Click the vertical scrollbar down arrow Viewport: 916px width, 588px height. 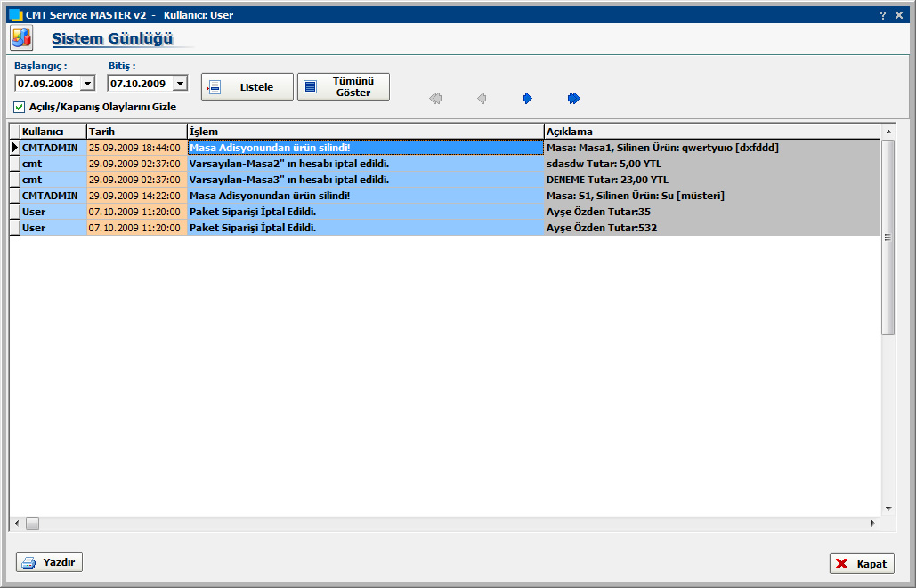[888, 509]
